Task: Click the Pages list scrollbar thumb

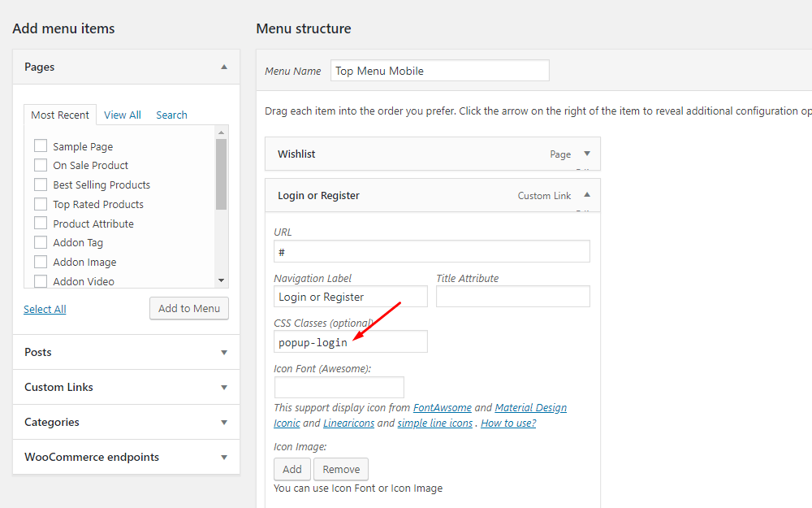Action: coord(221,174)
